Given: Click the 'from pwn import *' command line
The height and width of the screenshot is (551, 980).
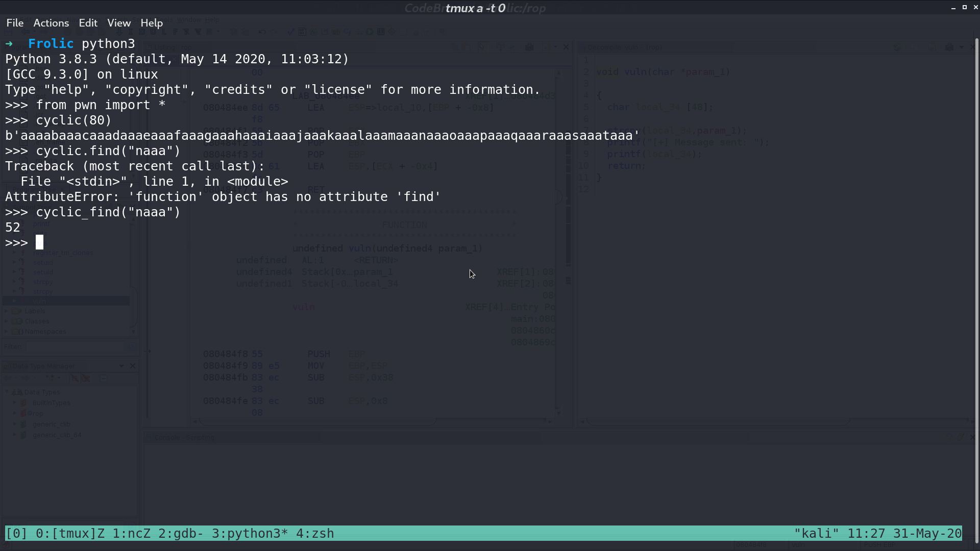Looking at the screenshot, I should 85,105.
